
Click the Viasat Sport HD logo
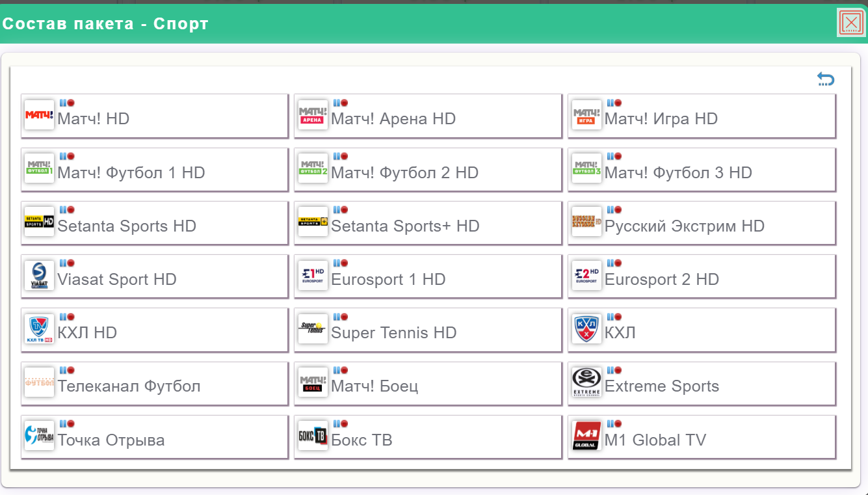click(x=39, y=276)
